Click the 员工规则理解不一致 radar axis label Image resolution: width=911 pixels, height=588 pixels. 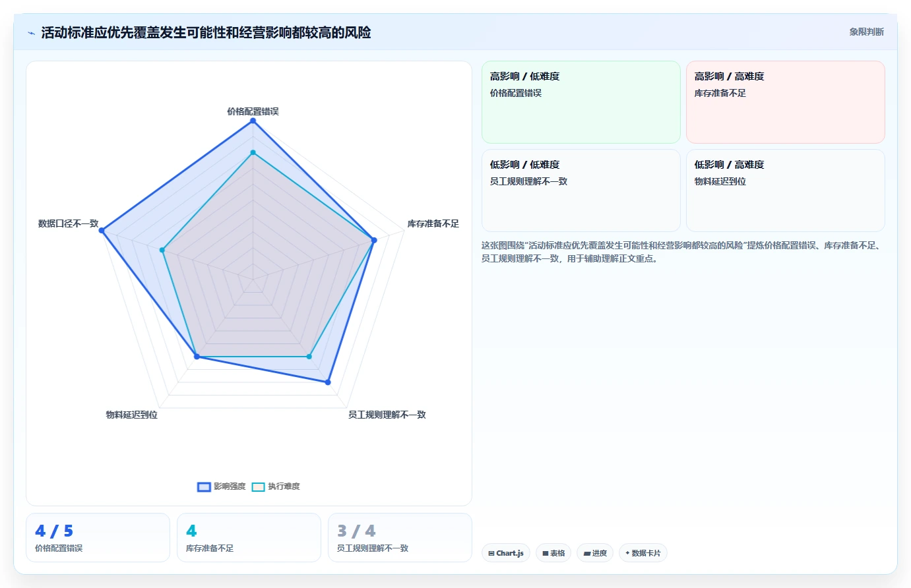[x=387, y=415]
